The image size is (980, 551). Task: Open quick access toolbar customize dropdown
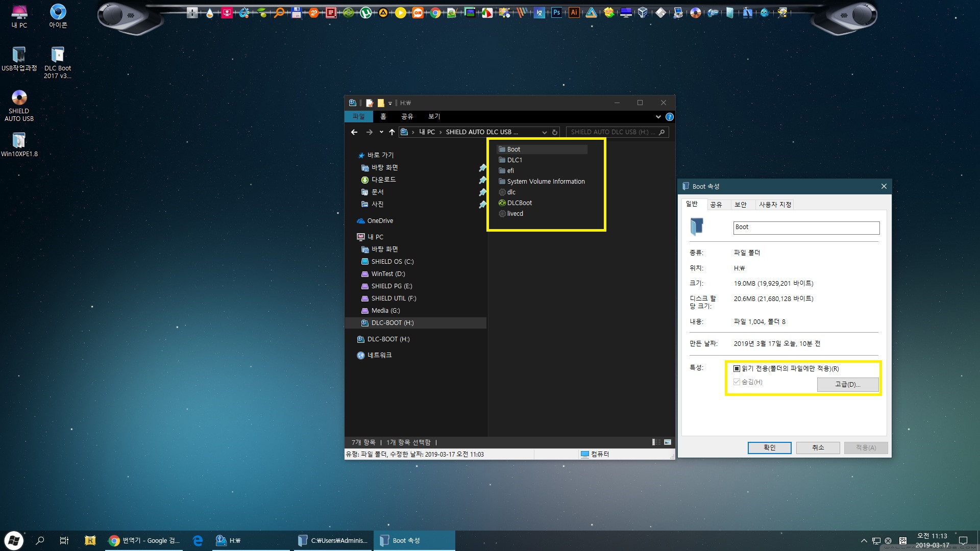(x=390, y=103)
